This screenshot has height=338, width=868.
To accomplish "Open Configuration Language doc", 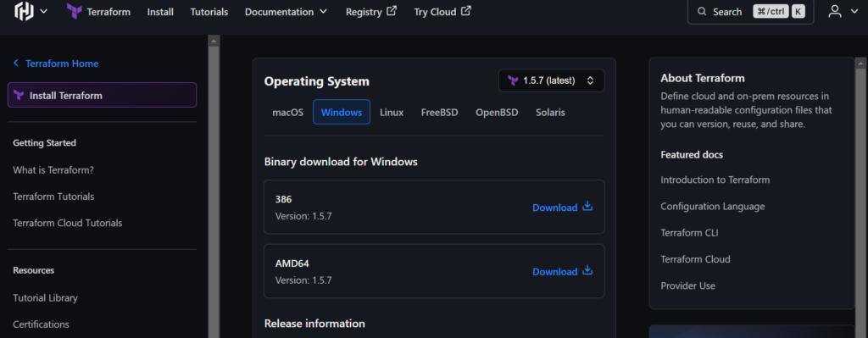I will 712,207.
